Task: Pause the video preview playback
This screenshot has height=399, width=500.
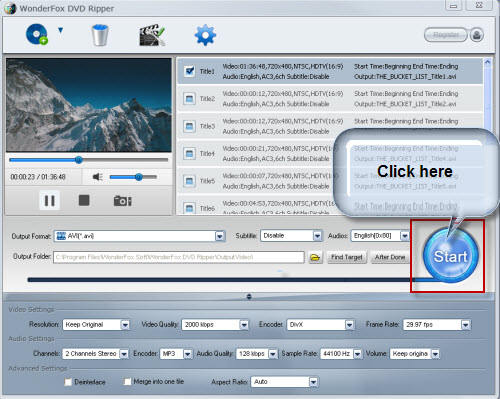Action: click(x=50, y=200)
